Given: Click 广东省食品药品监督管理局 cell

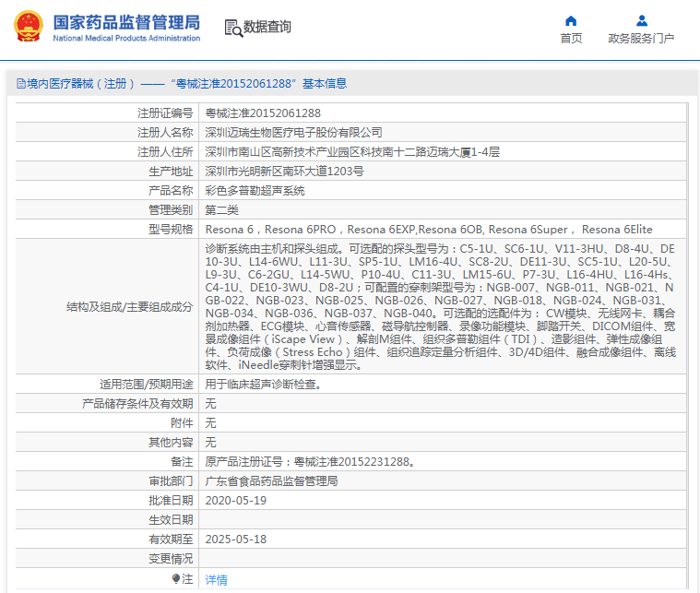Looking at the screenshot, I should (x=442, y=480).
